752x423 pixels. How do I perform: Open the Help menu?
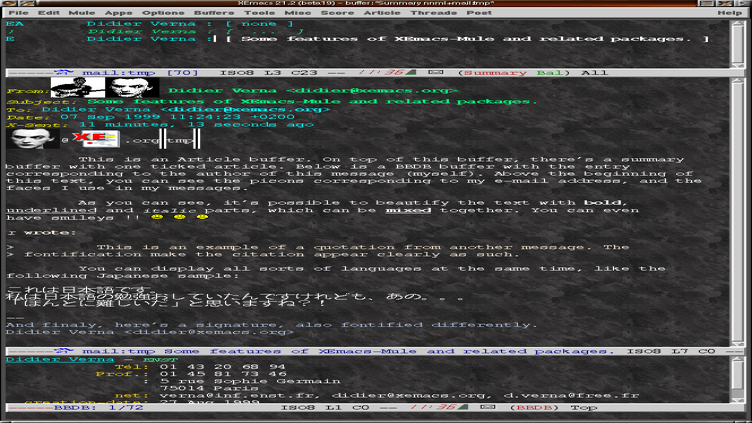(729, 13)
